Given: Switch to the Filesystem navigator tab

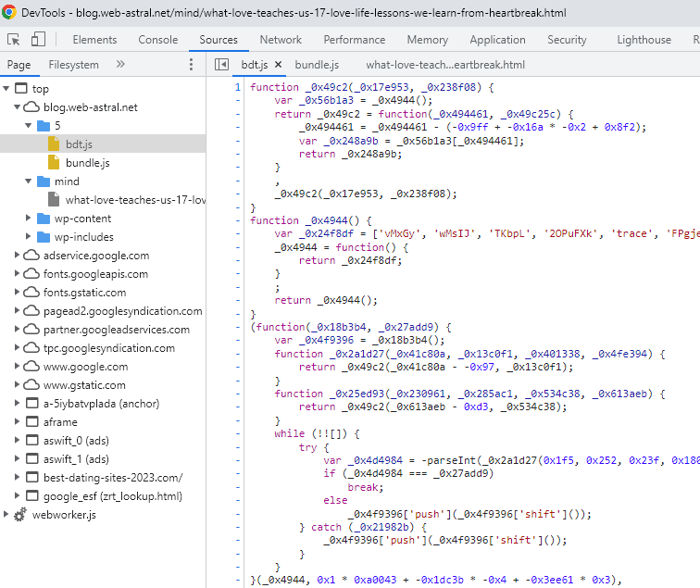Looking at the screenshot, I should coord(73,65).
